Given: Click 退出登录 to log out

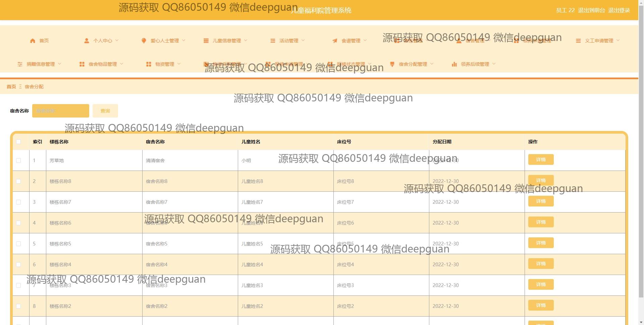Looking at the screenshot, I should (x=619, y=10).
